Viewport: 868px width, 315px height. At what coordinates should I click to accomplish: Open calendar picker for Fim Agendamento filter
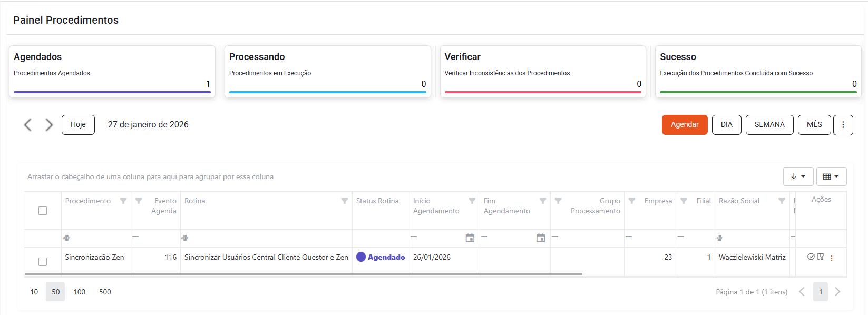tap(541, 238)
